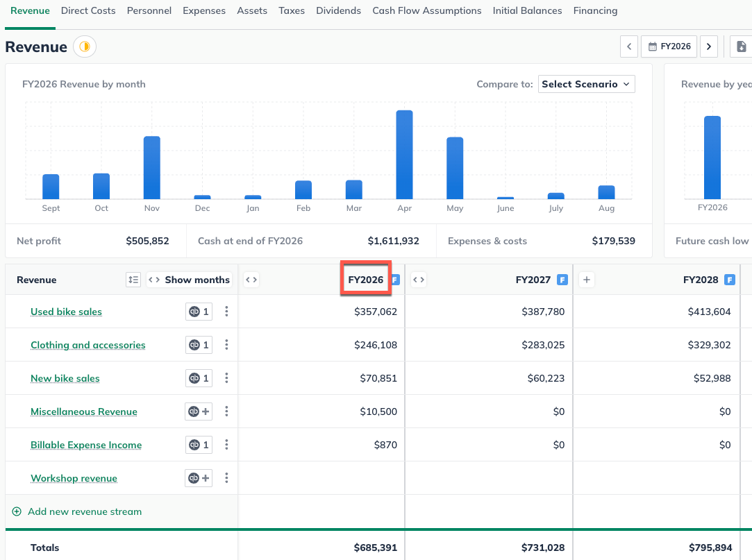Click the November bar in revenue chart

pyautogui.click(x=152, y=168)
